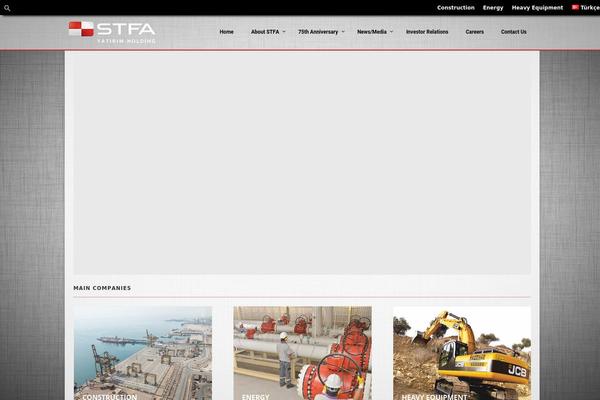Screen dimensions: 600x400
Task: Click the Turkish flag icon
Action: click(575, 7)
